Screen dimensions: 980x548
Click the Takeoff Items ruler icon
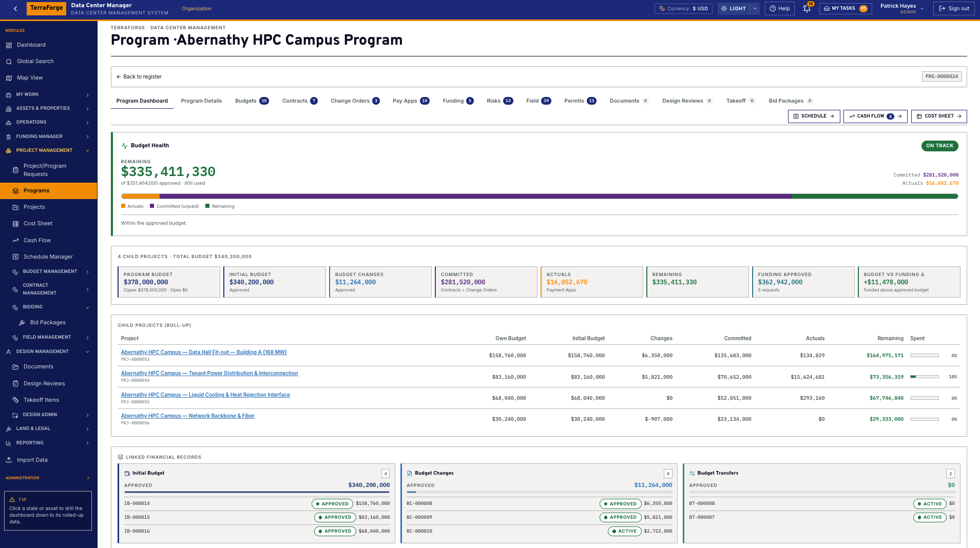15,400
